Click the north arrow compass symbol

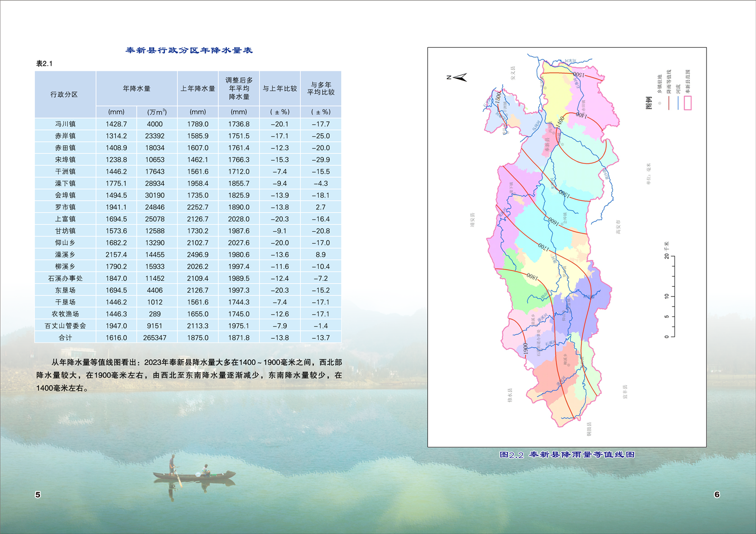coord(459,77)
